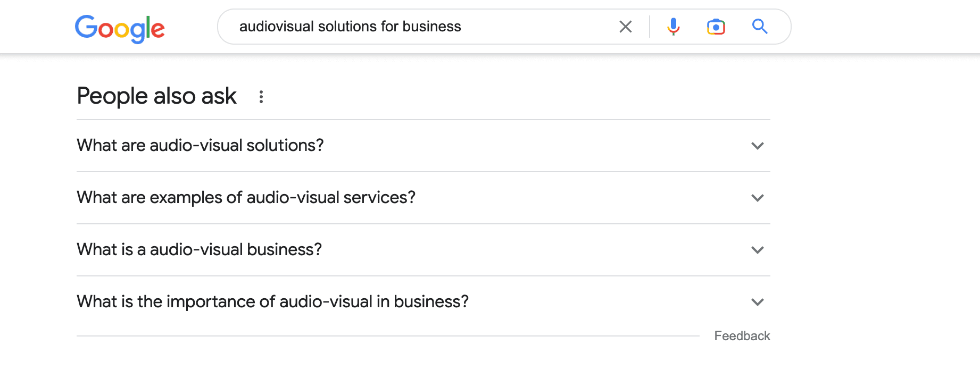Click the "People also ask" heading
The height and width of the screenshot is (387, 980).
156,96
